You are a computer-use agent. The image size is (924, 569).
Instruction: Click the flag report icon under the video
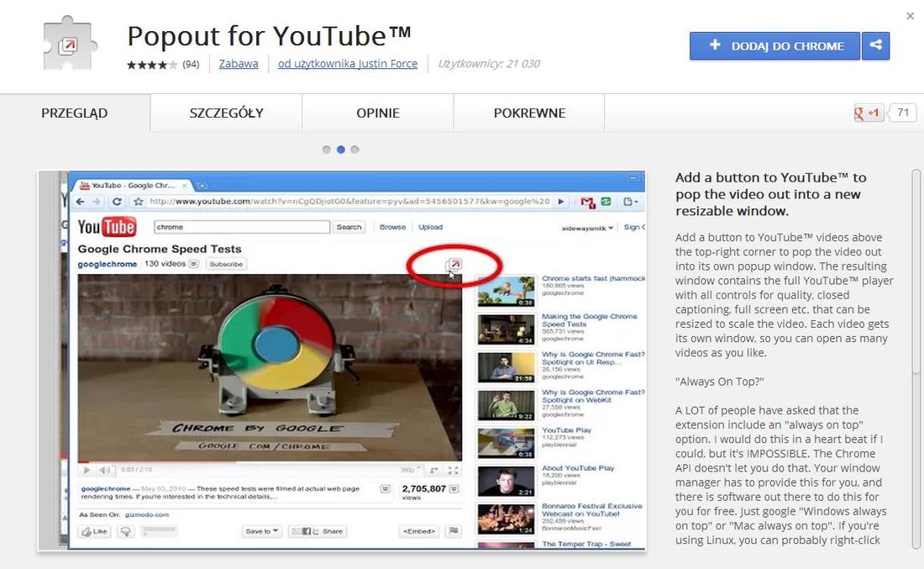[x=454, y=531]
